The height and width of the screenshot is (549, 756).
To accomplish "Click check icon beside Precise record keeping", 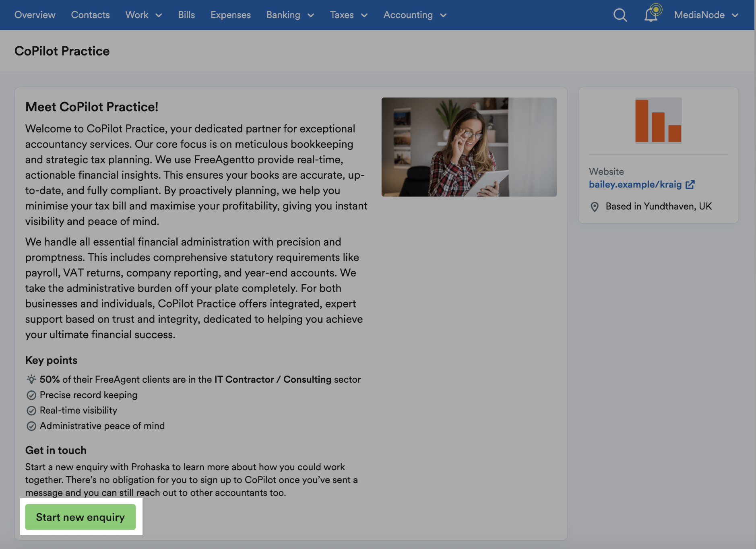I will tap(31, 395).
